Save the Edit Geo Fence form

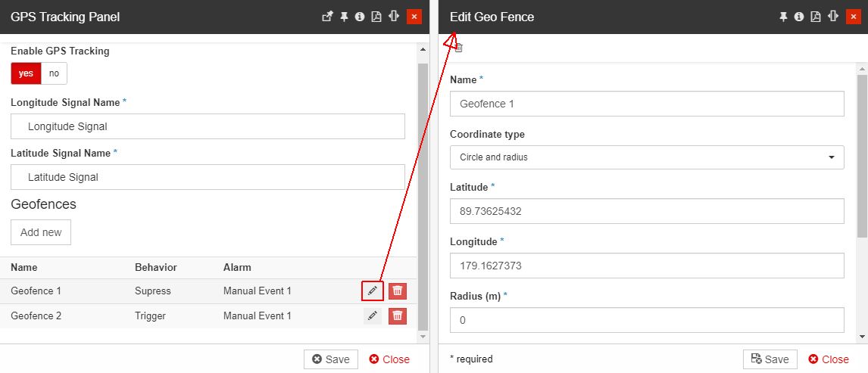[x=770, y=359]
